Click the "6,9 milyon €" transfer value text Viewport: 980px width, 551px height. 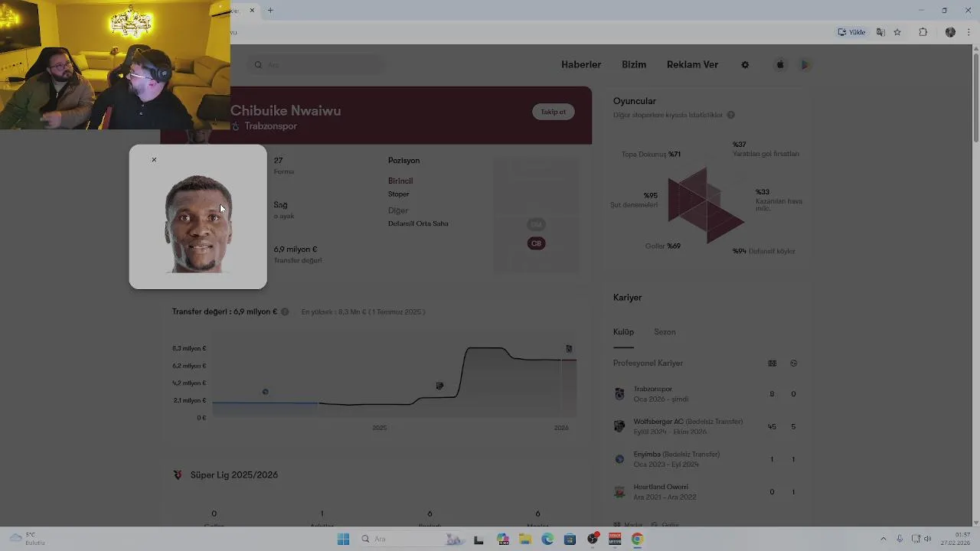pos(296,249)
